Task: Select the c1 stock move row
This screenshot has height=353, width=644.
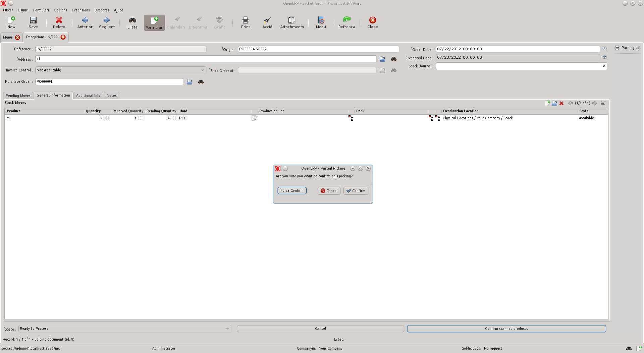Action: [x=306, y=118]
